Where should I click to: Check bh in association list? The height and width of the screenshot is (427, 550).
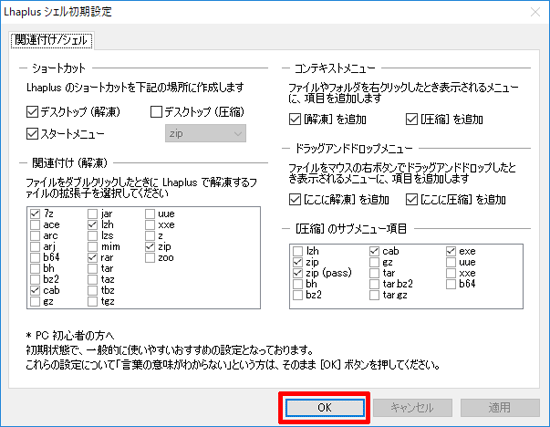coord(35,268)
